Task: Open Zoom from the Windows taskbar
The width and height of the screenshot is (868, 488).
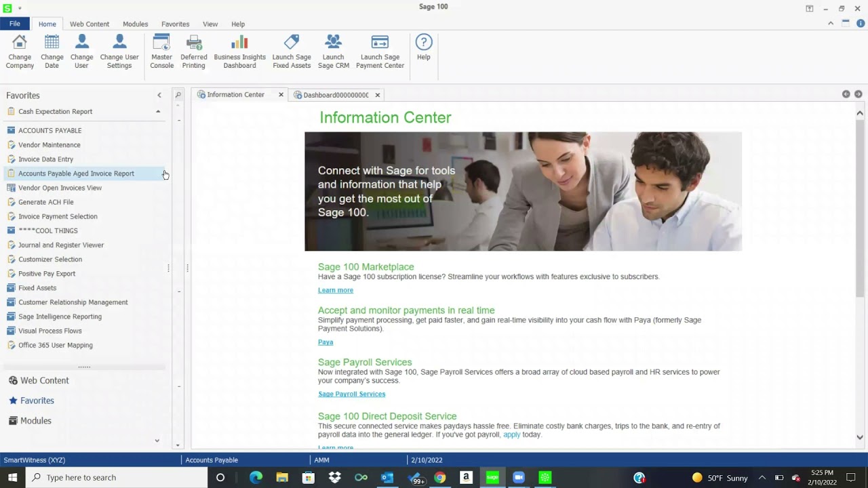Action: 519,477
